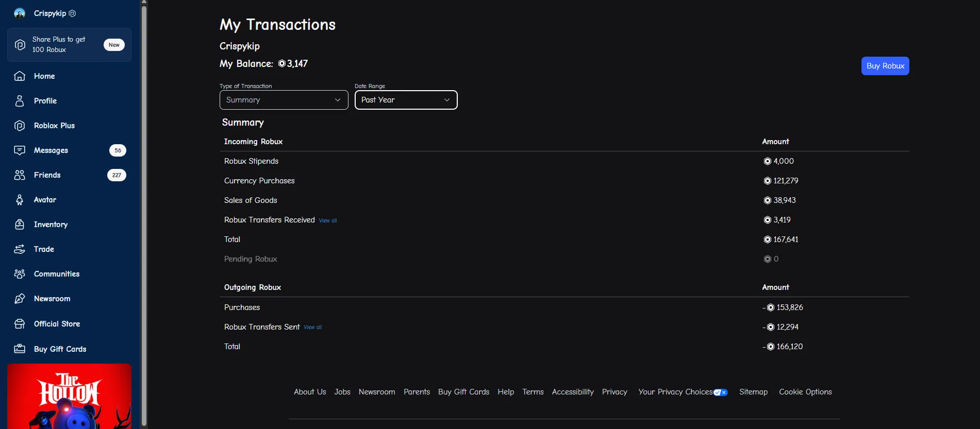The width and height of the screenshot is (980, 429).
Task: Open the Type of Transaction Summary dropdown
Action: point(284,100)
